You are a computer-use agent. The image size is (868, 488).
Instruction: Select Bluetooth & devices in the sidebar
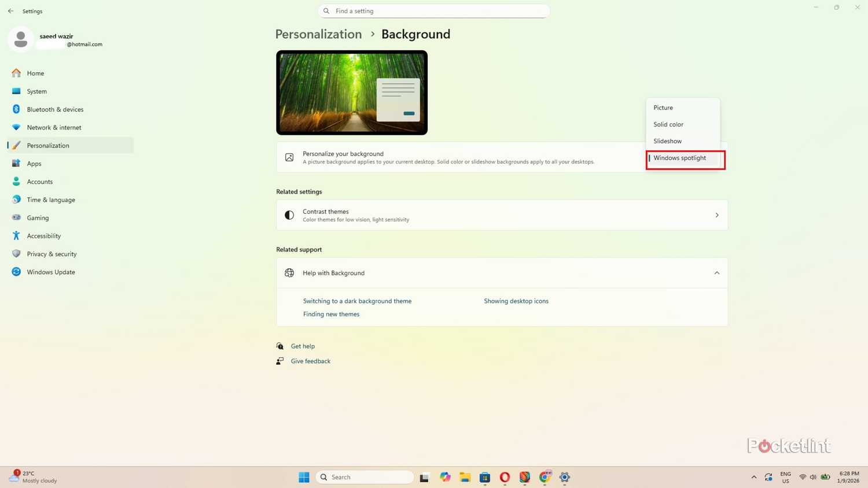pyautogui.click(x=55, y=109)
